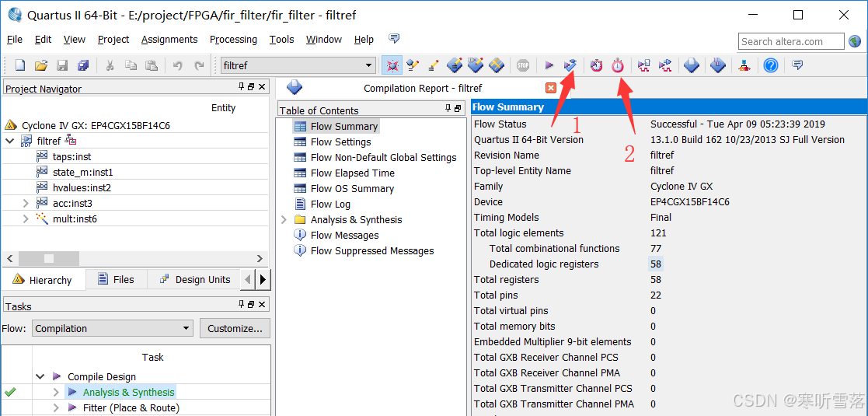Open the Tools menu
Viewport: 868px width, 416px height.
[x=281, y=40]
